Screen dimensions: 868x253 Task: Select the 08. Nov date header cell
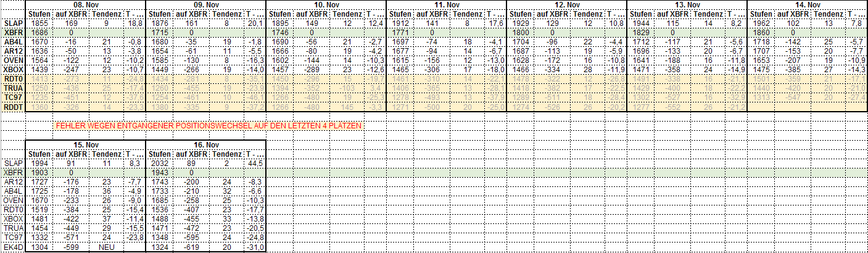(x=85, y=4)
